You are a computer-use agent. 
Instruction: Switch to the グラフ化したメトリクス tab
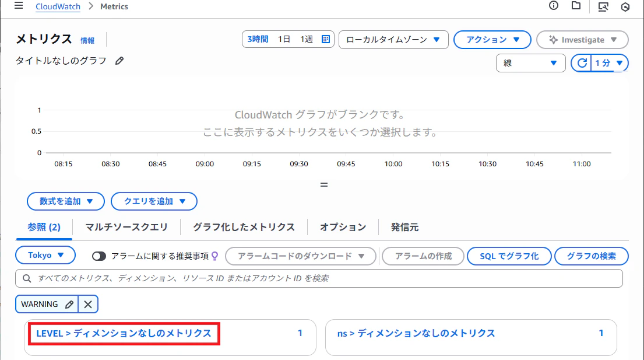[244, 227]
